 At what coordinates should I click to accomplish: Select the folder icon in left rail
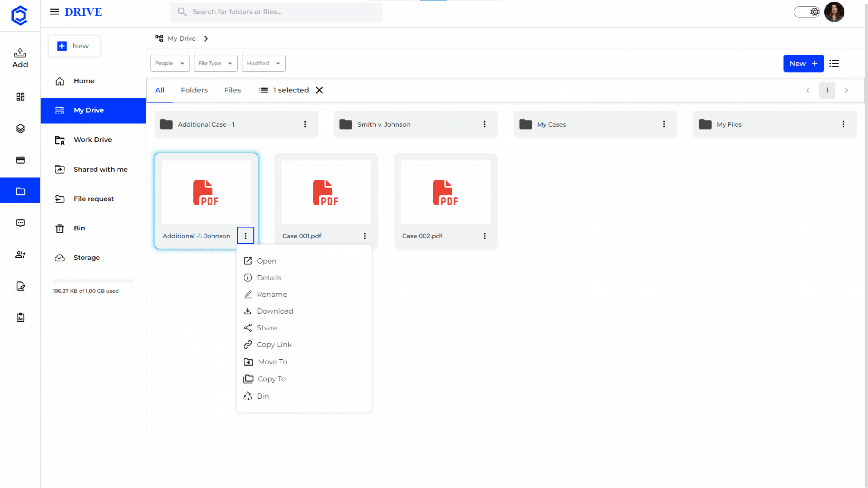pos(20,191)
